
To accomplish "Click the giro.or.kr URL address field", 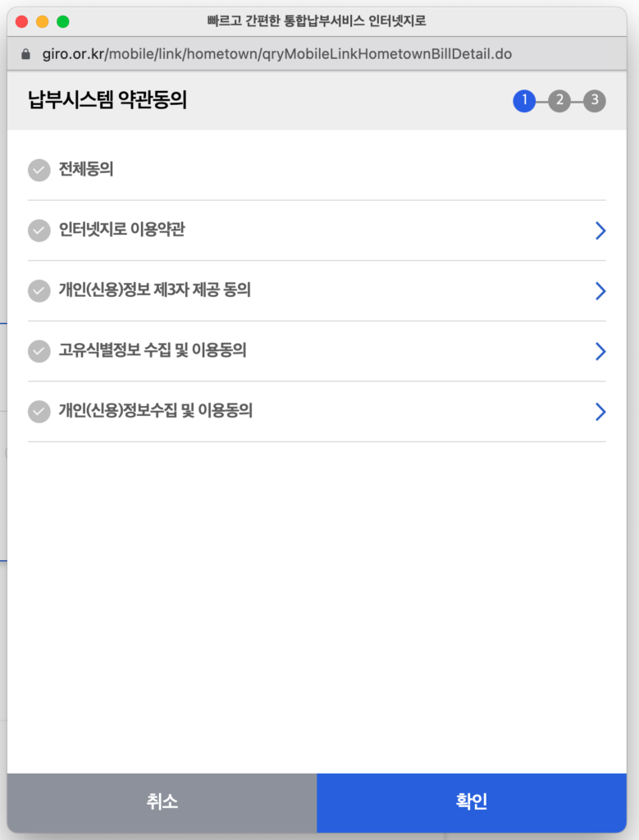I will [x=277, y=54].
